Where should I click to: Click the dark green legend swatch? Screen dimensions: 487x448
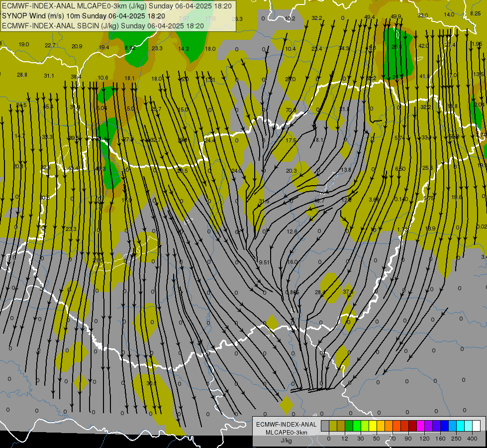click(349, 426)
